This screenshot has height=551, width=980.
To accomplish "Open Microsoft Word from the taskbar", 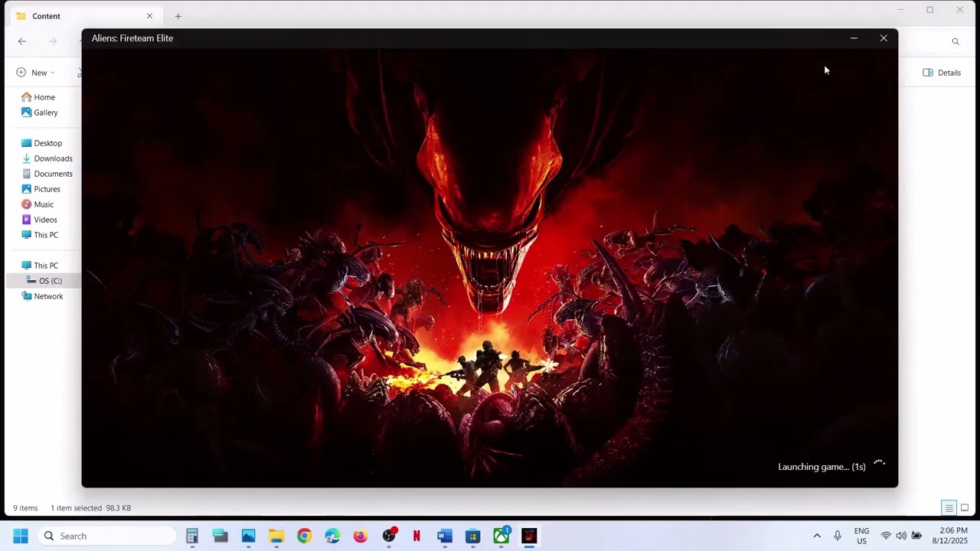I will [445, 536].
